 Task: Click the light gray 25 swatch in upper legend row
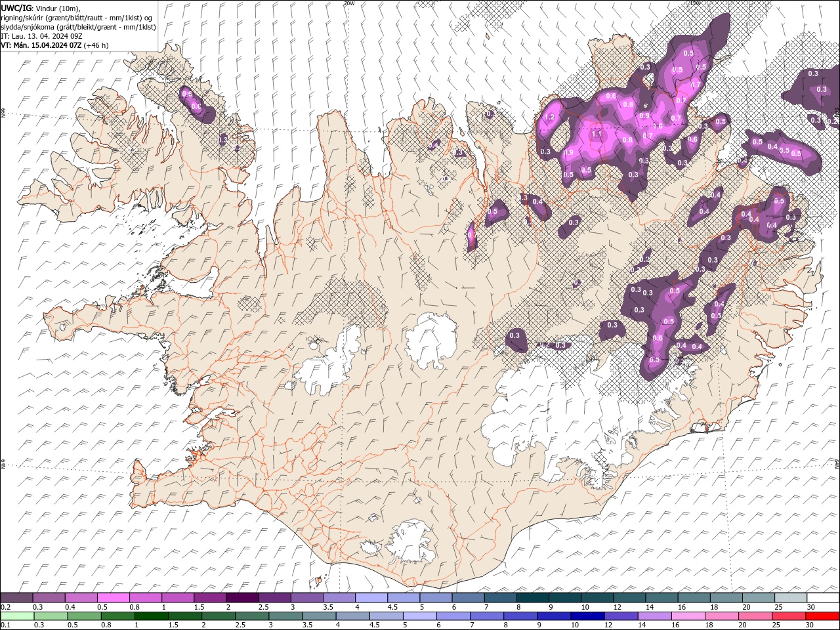790,597
